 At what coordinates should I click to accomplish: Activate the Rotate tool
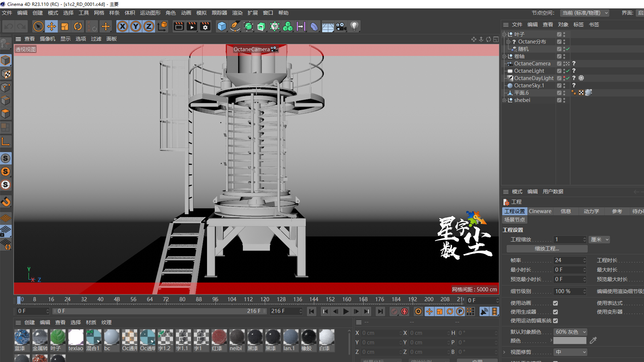[78, 26]
